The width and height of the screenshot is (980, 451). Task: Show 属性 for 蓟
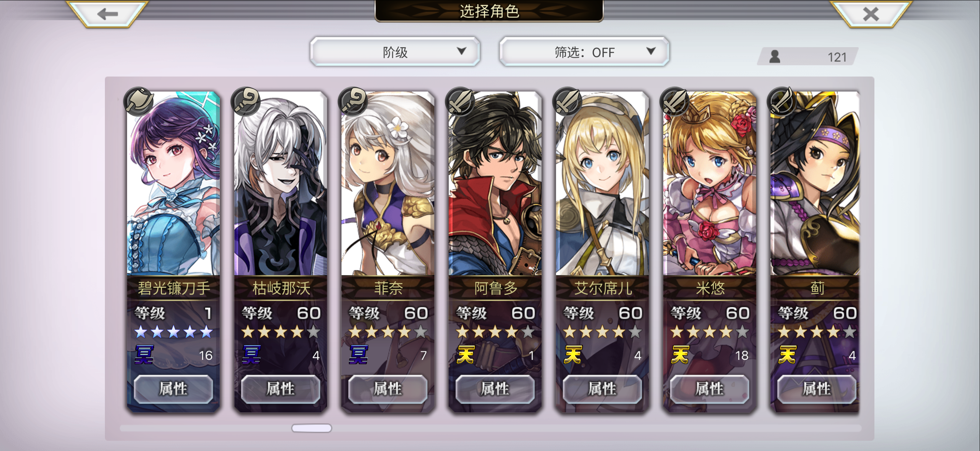click(817, 389)
